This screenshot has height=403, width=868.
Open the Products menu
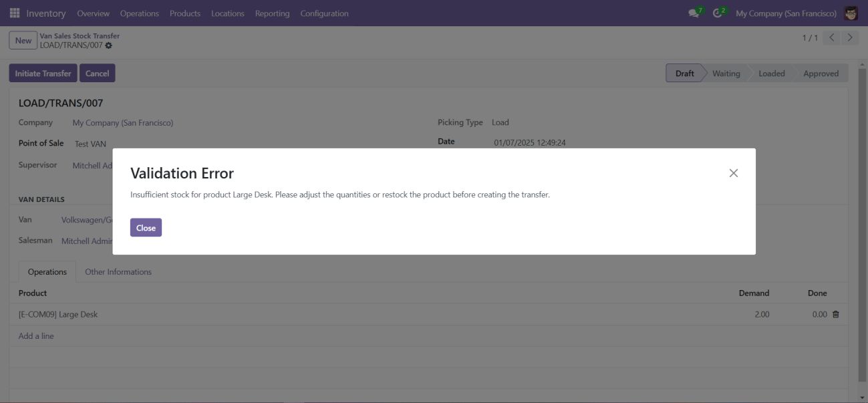(x=184, y=13)
